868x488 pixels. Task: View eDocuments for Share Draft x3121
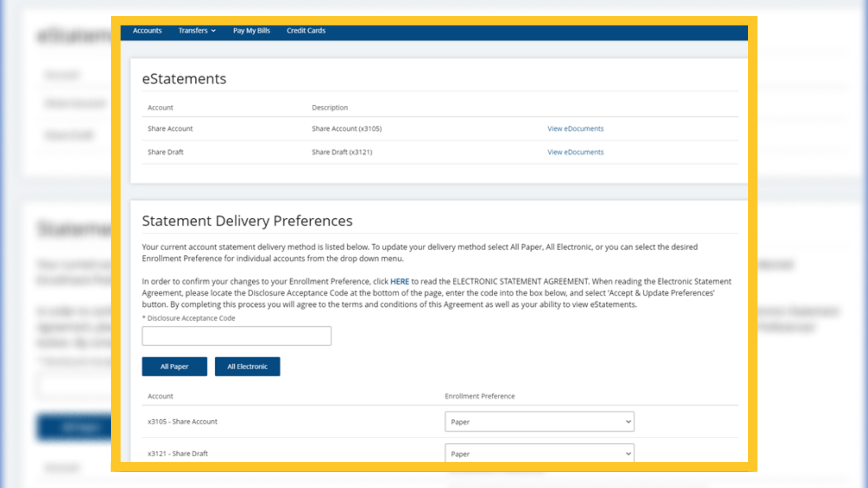pyautogui.click(x=575, y=152)
